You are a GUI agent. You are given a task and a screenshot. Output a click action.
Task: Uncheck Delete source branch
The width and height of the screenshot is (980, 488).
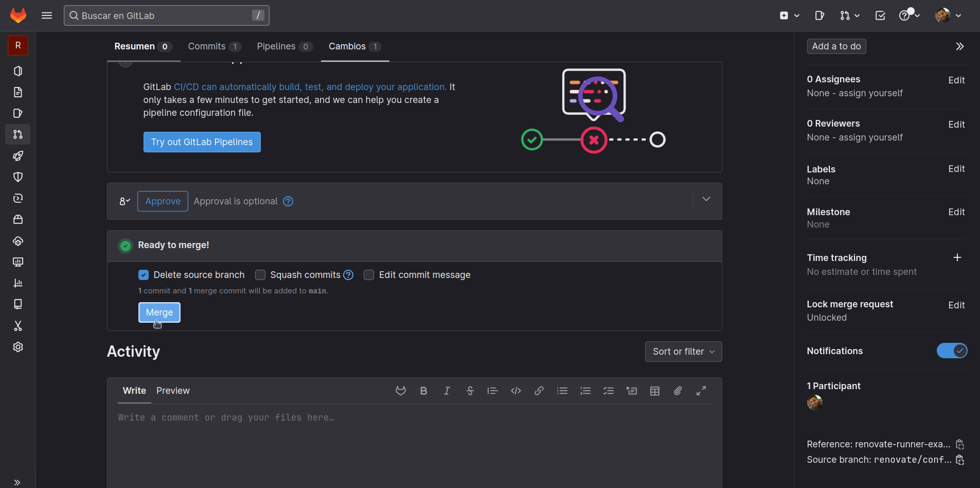(x=144, y=275)
